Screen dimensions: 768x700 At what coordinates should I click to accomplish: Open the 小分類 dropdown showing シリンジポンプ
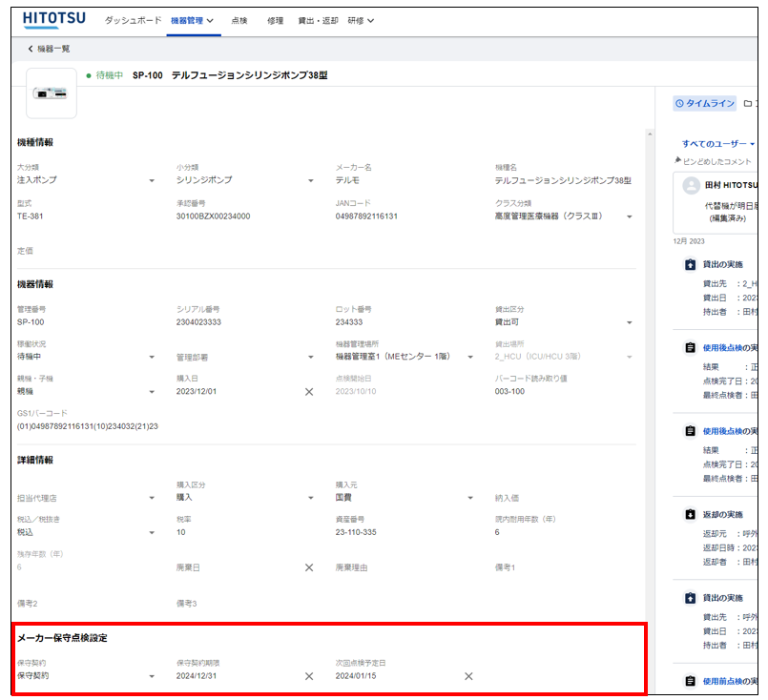point(245,180)
